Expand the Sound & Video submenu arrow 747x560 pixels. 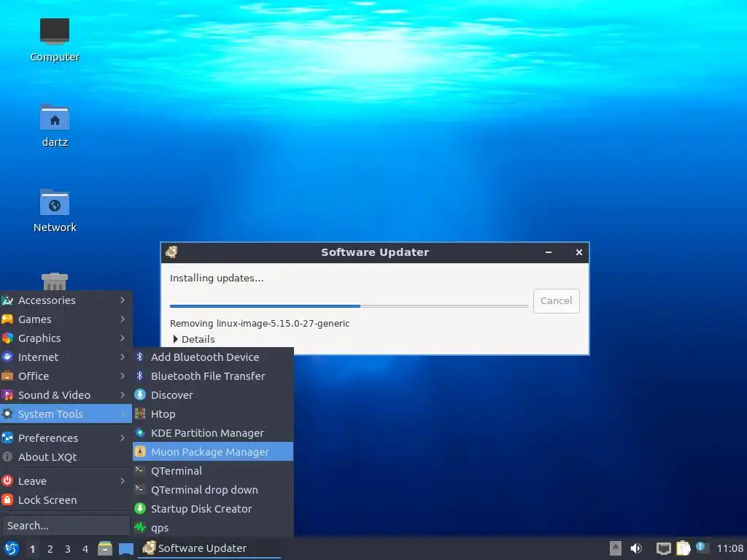pyautogui.click(x=123, y=394)
